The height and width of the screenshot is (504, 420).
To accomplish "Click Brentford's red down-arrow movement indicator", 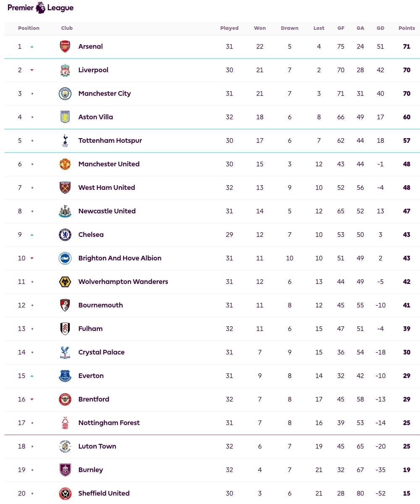I will 32,399.
